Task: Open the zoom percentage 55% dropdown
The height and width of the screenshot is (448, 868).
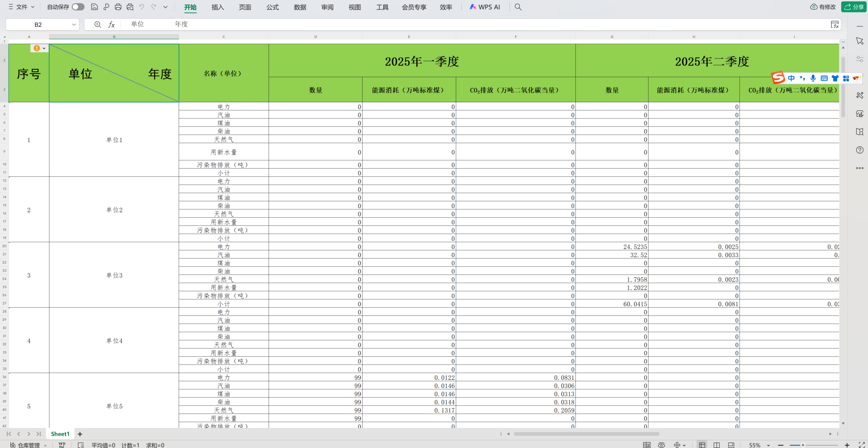Action: pyautogui.click(x=768, y=445)
